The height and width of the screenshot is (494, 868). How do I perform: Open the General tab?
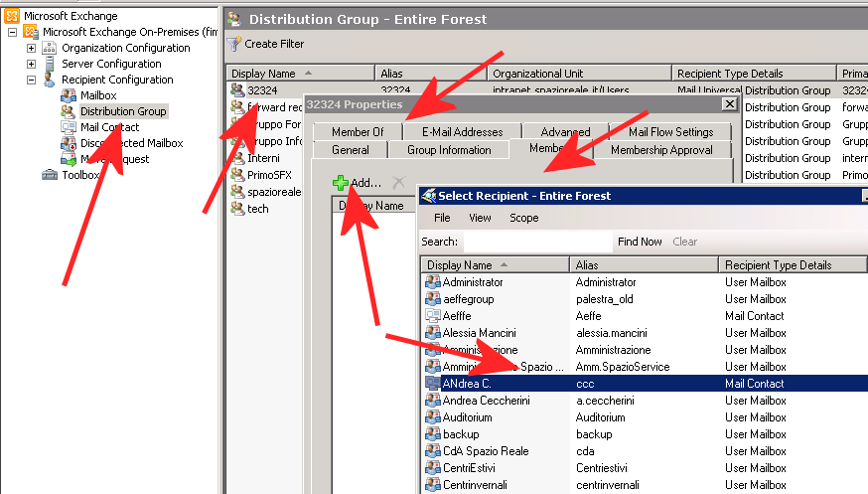[351, 150]
